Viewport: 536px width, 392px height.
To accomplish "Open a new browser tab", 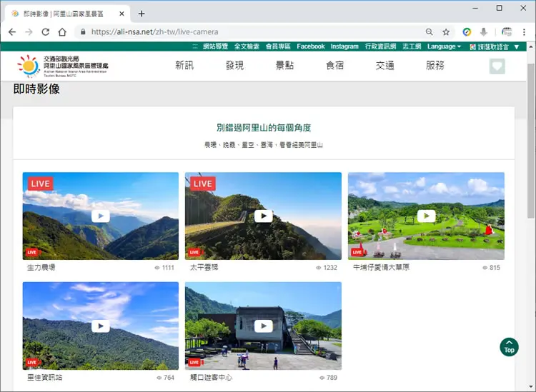I will click(142, 14).
